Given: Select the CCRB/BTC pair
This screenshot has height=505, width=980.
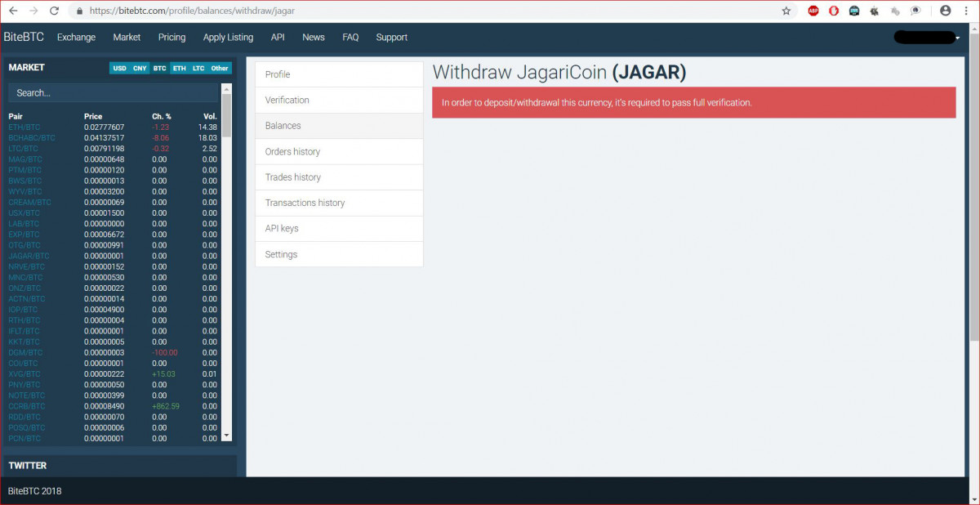Looking at the screenshot, I should click(26, 406).
